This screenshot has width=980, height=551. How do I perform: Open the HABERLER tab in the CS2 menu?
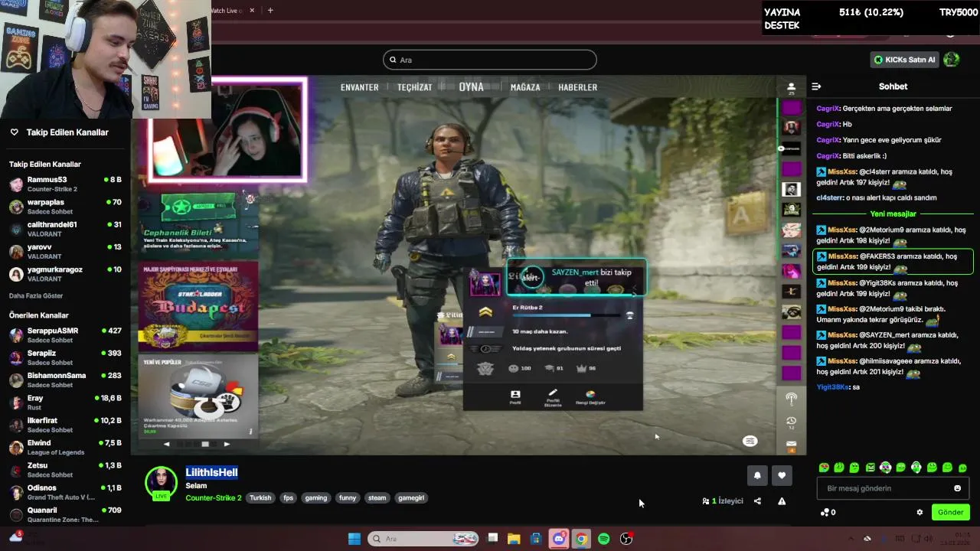tap(577, 87)
